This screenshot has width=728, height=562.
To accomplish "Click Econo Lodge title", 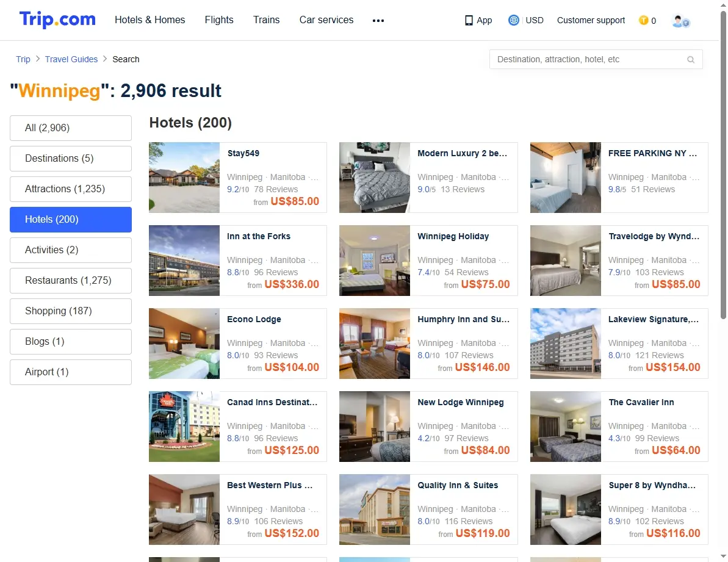I will 254,320.
